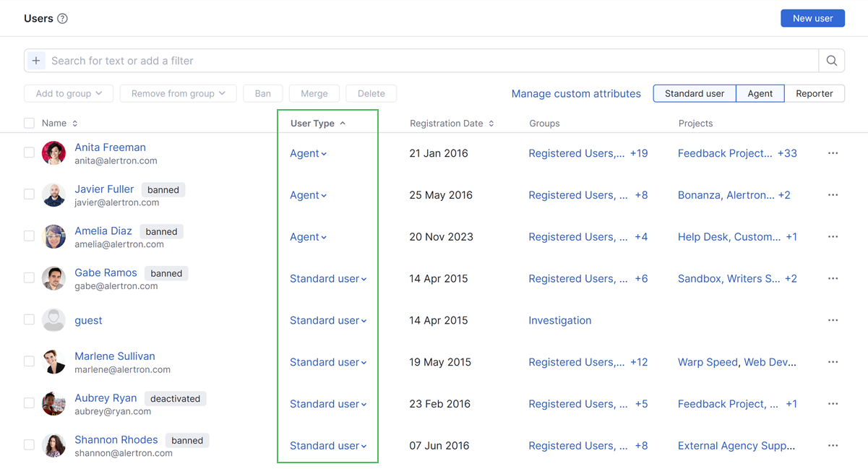
Task: Expand the Add to group dropdown
Action: click(69, 93)
